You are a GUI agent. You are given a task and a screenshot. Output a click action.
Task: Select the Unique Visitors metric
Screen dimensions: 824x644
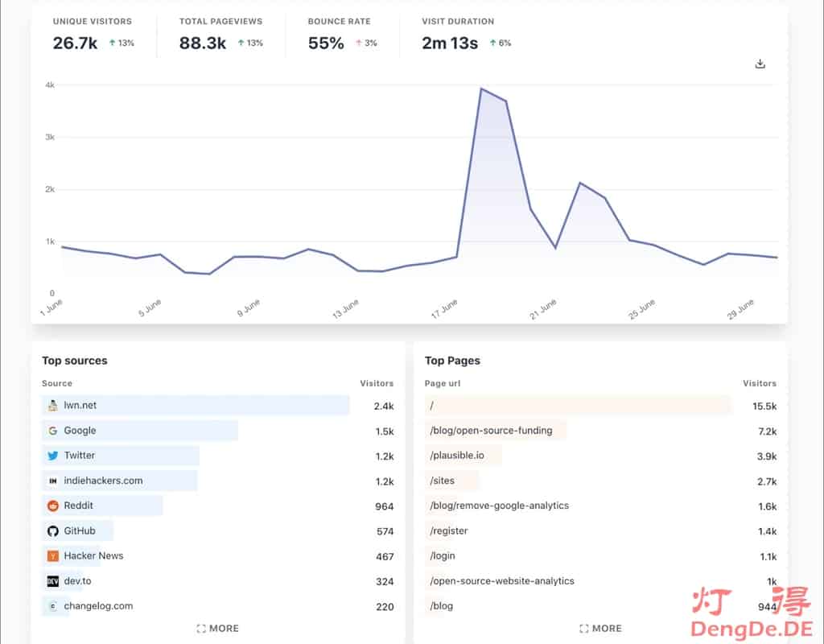pyautogui.click(x=93, y=34)
